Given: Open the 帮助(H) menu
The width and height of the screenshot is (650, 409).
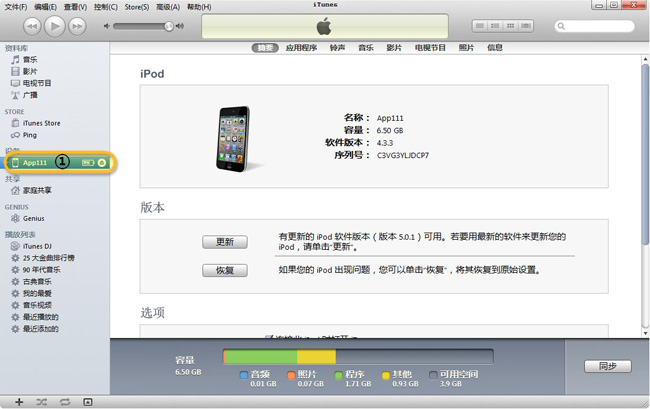Looking at the screenshot, I should click(199, 7).
